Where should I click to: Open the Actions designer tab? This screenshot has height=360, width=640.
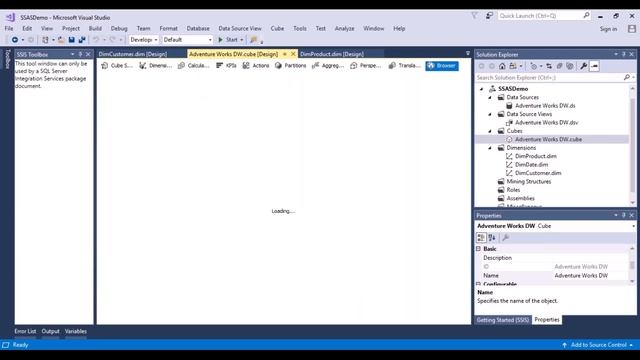[256, 65]
